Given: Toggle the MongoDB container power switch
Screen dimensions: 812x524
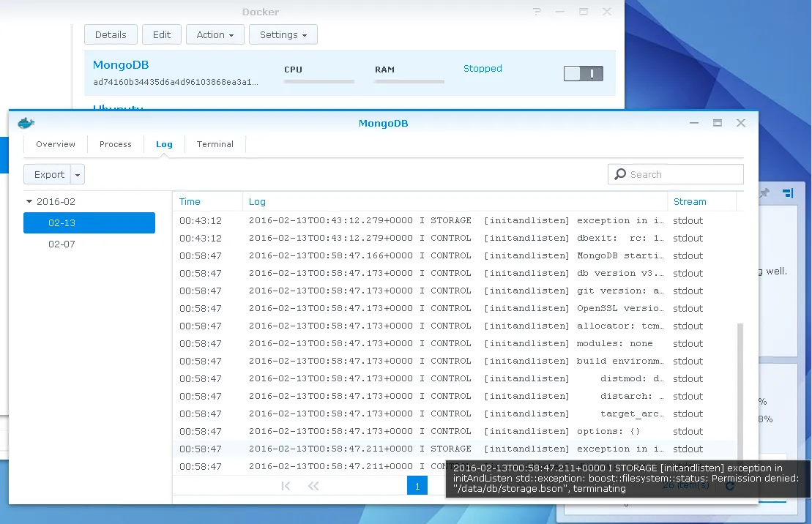Looking at the screenshot, I should [583, 73].
